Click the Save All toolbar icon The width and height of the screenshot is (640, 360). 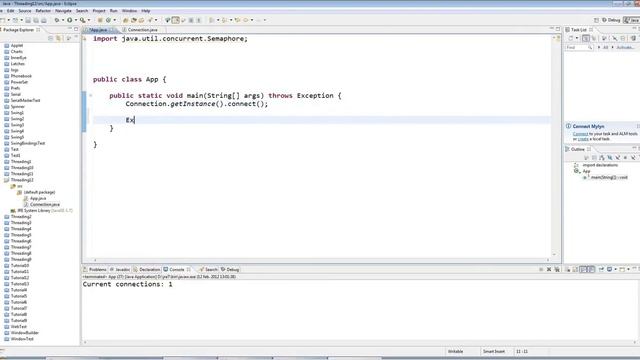coord(36,20)
